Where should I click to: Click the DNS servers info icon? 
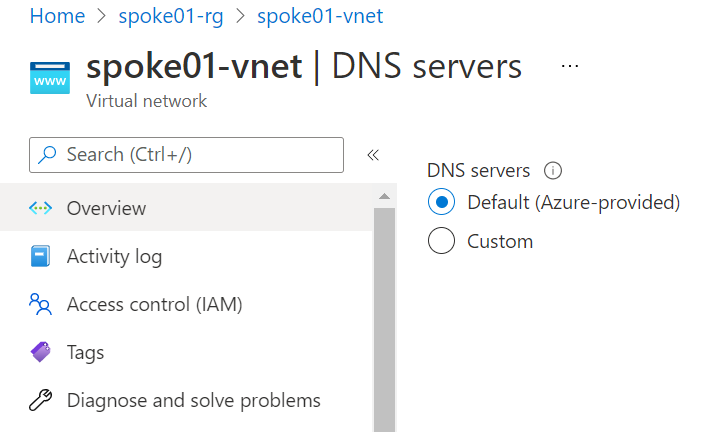pyautogui.click(x=552, y=170)
